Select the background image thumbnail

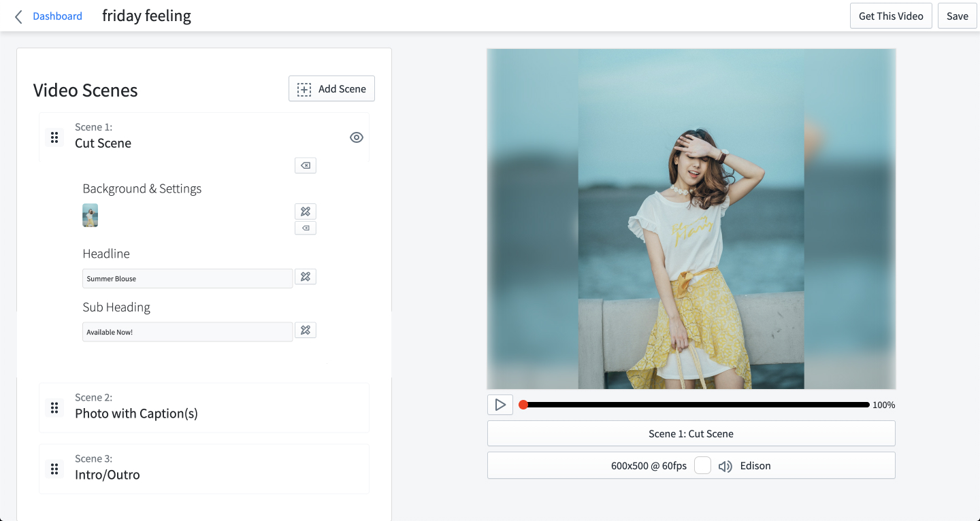(x=91, y=215)
